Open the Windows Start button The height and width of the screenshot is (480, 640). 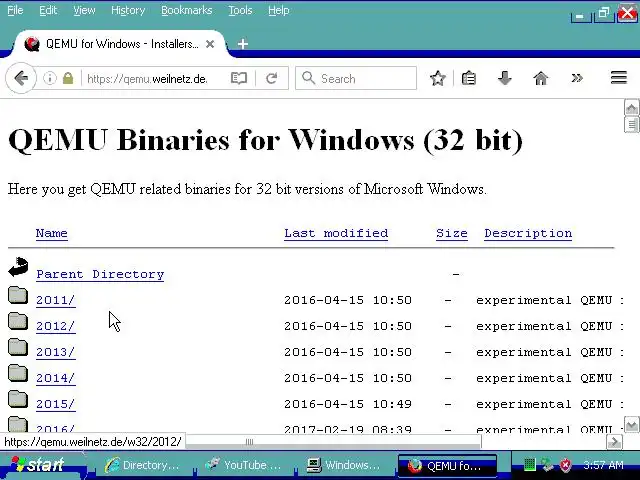[x=42, y=465]
